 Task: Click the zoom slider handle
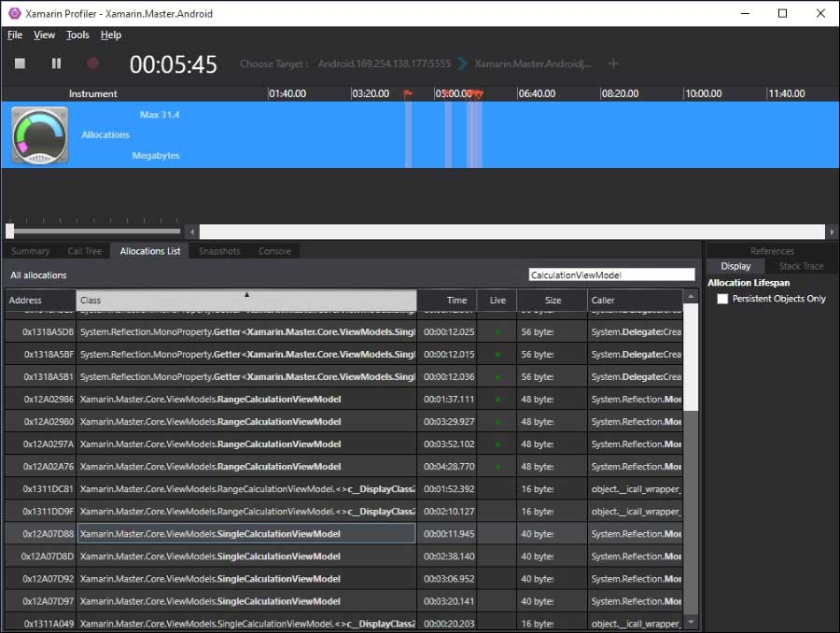click(10, 231)
